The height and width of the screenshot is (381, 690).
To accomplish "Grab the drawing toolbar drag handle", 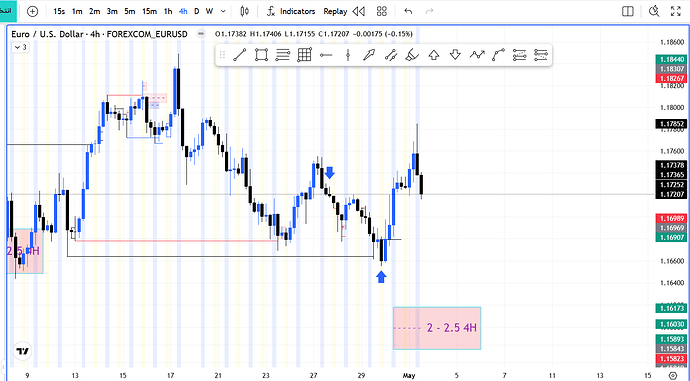I will (222, 55).
